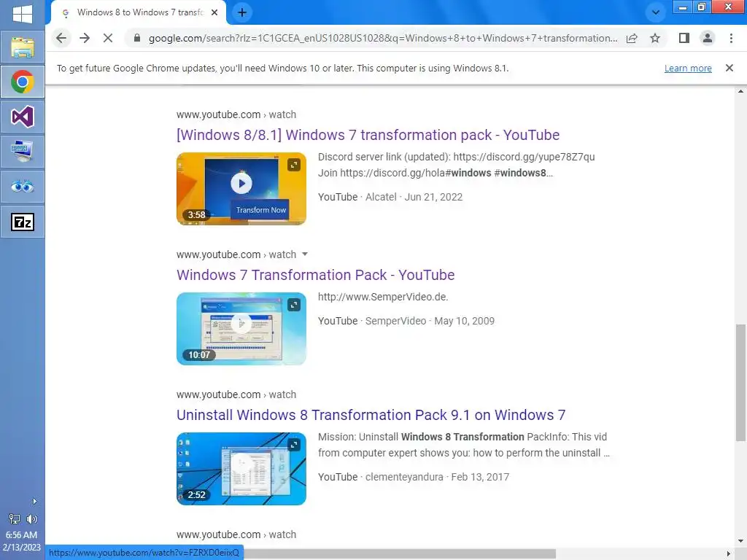Open the eyes icon app in taskbar

[23, 187]
